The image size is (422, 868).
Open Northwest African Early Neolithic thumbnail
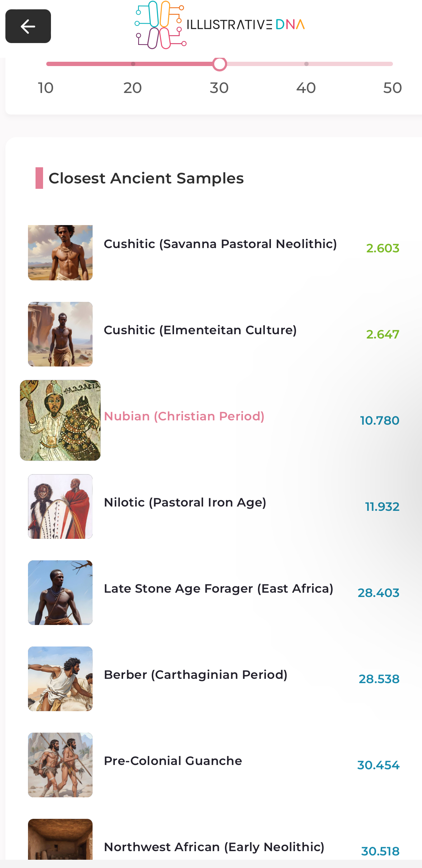point(60,840)
